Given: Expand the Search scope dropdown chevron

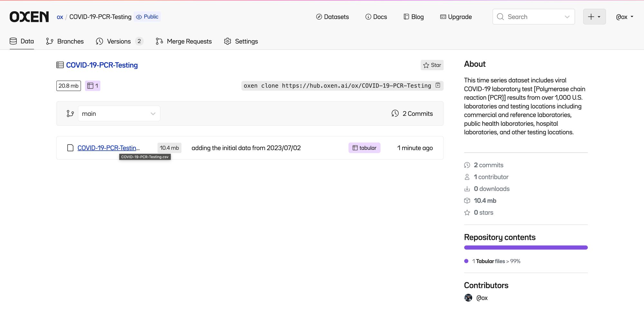Looking at the screenshot, I should pos(567,17).
